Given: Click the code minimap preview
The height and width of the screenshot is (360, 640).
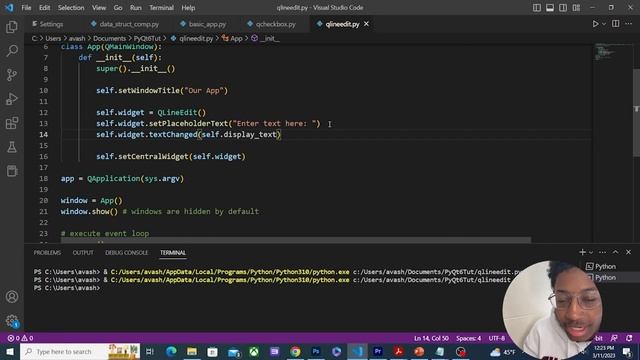Looking at the screenshot, I should [612, 52].
